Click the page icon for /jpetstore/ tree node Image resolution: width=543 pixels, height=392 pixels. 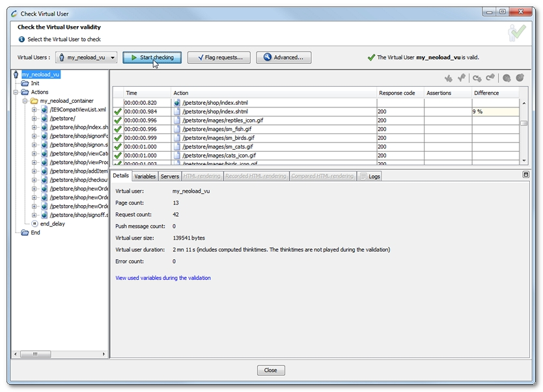[x=44, y=119]
